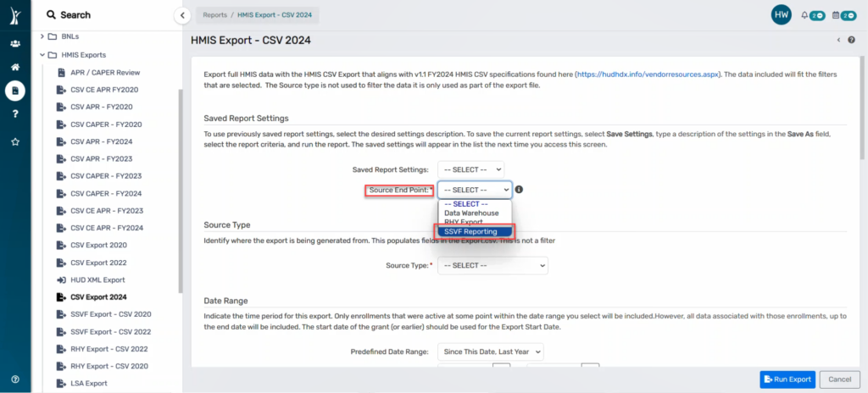
Task: Open the Predefined Date Range dropdown
Action: click(491, 351)
